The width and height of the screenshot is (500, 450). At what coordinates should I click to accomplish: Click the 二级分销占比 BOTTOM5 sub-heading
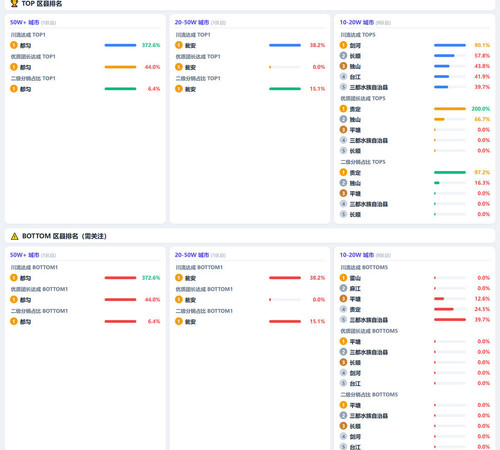pyautogui.click(x=369, y=395)
